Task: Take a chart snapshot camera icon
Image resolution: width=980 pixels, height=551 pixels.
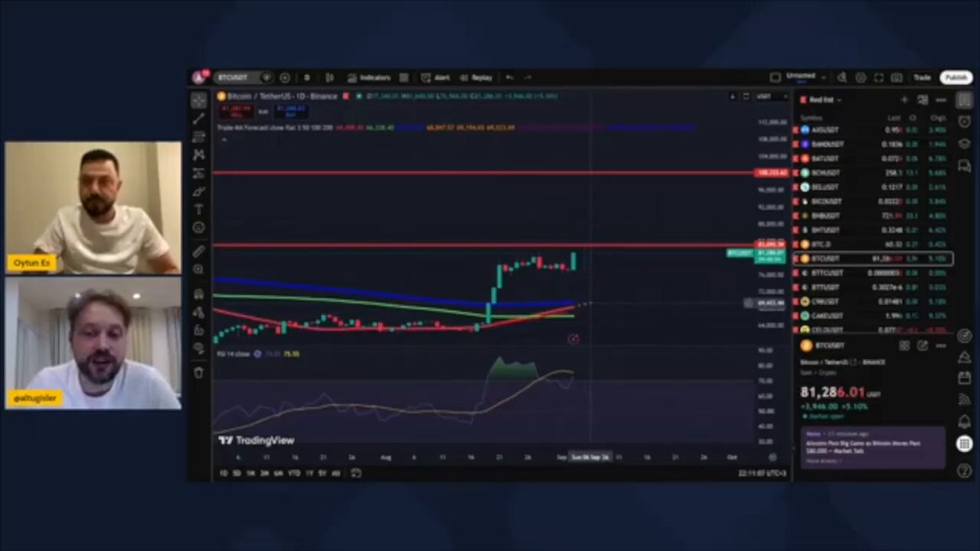Action: 898,78
